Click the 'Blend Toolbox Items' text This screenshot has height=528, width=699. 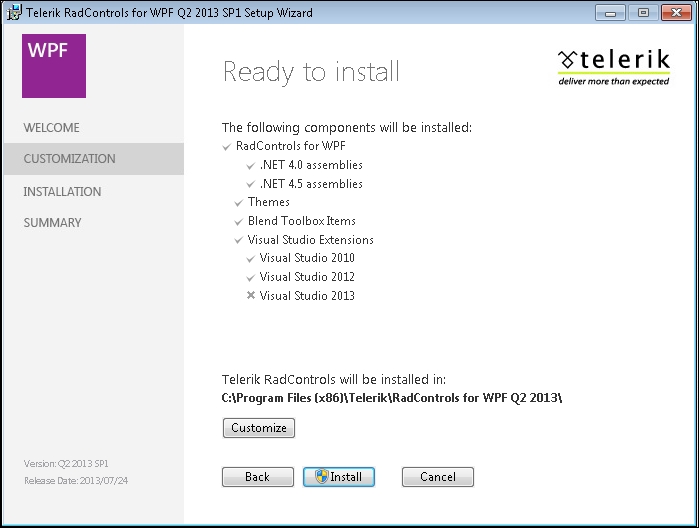(x=302, y=221)
